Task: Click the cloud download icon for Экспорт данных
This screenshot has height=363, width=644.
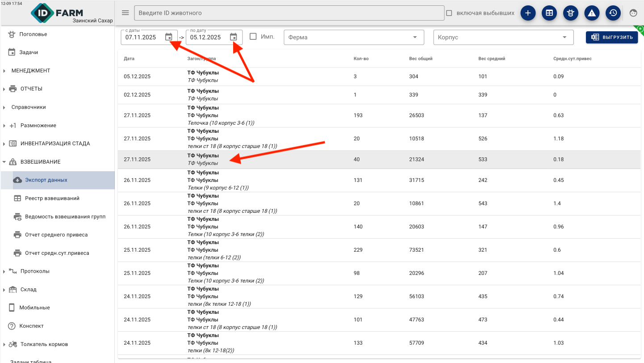Action: click(x=17, y=180)
